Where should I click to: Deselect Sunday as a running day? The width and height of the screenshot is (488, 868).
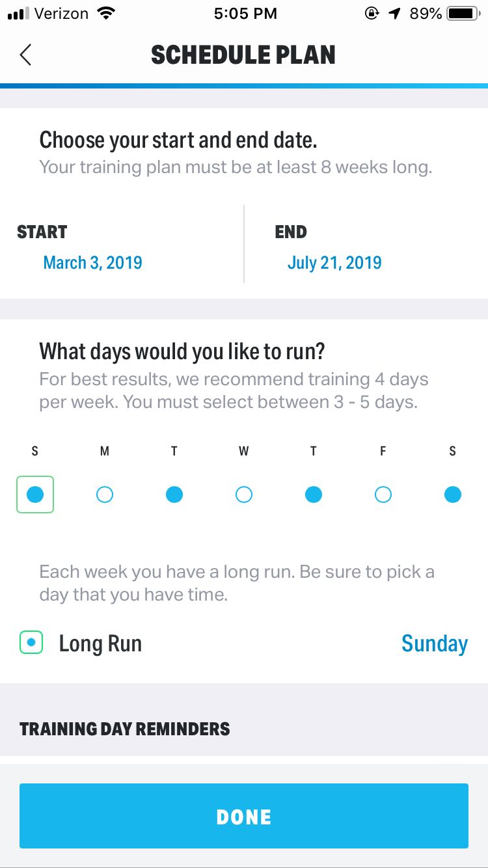[x=35, y=495]
